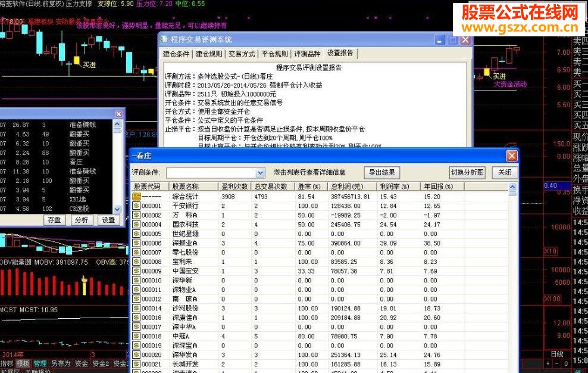Switch to the 交易方式 tab
The image size is (588, 373).
[x=242, y=54]
